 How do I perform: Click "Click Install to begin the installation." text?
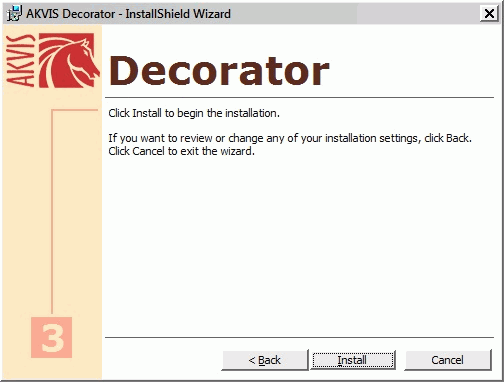tap(194, 113)
